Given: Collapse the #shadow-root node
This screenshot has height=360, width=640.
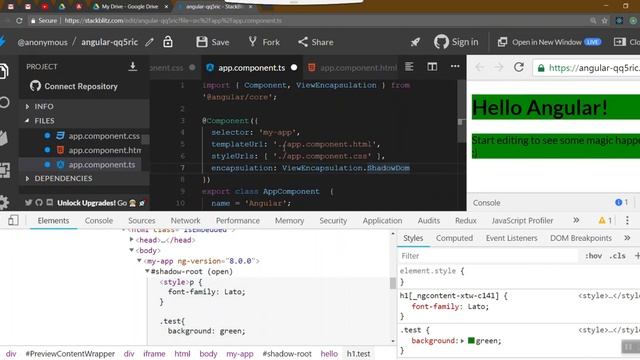Looking at the screenshot, I should [x=147, y=271].
